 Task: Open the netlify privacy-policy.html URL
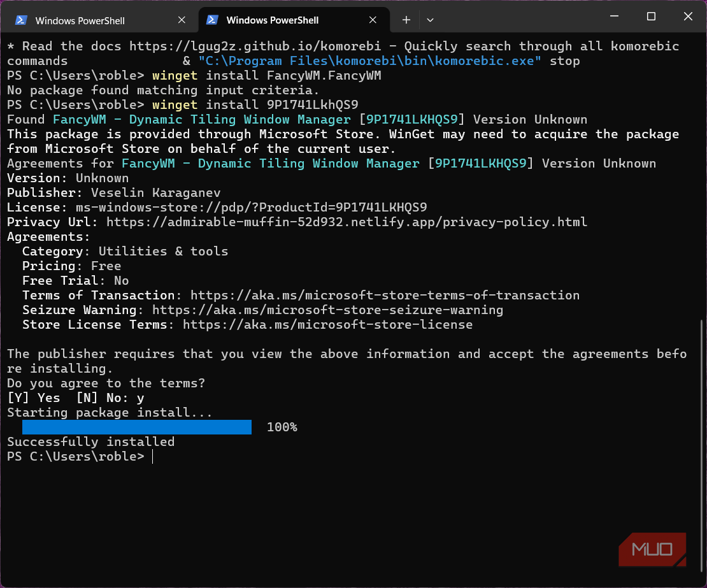346,222
